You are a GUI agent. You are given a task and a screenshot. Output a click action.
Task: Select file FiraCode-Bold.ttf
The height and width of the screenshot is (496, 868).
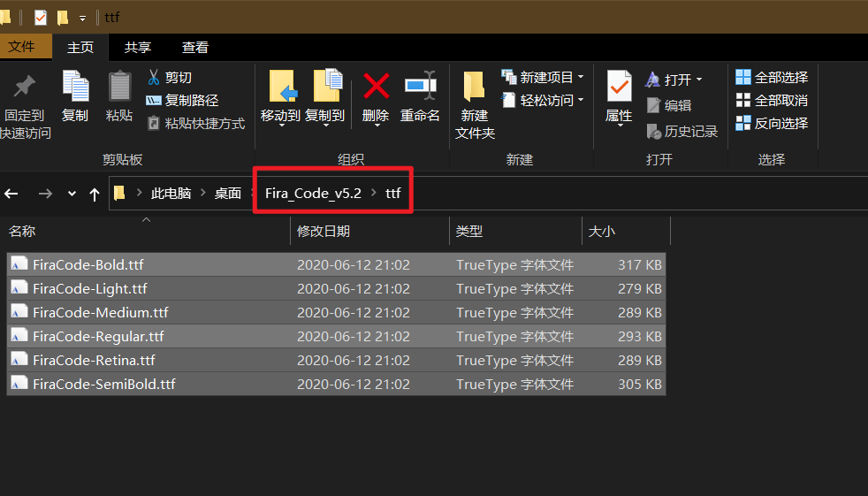click(x=336, y=264)
